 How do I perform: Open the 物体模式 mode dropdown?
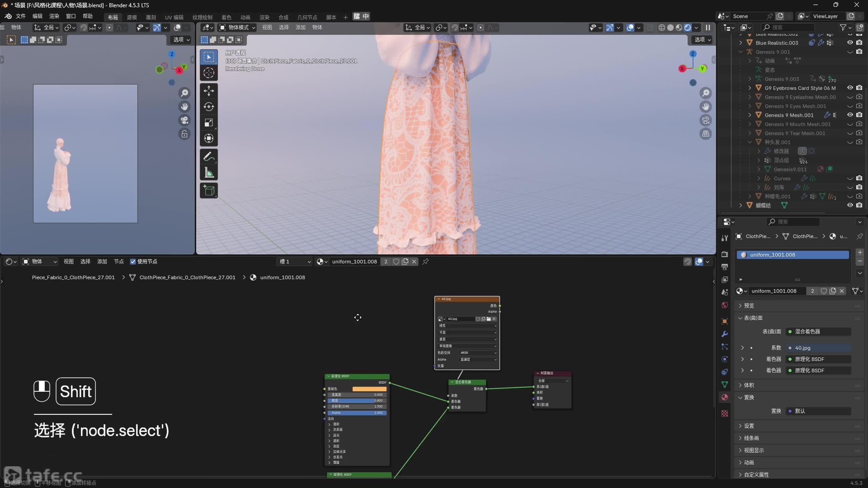coord(238,27)
